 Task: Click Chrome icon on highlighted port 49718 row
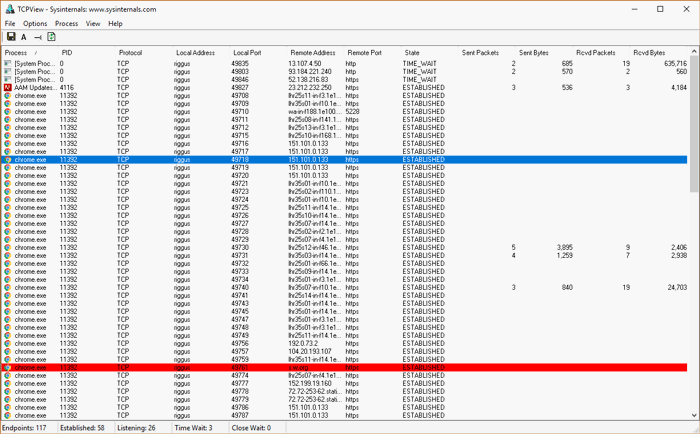[x=8, y=159]
